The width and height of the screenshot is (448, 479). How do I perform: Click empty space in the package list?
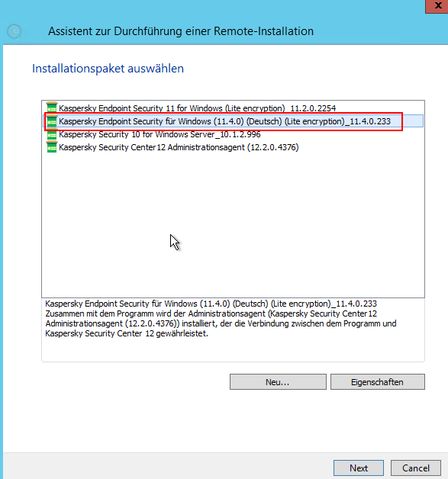click(x=233, y=223)
